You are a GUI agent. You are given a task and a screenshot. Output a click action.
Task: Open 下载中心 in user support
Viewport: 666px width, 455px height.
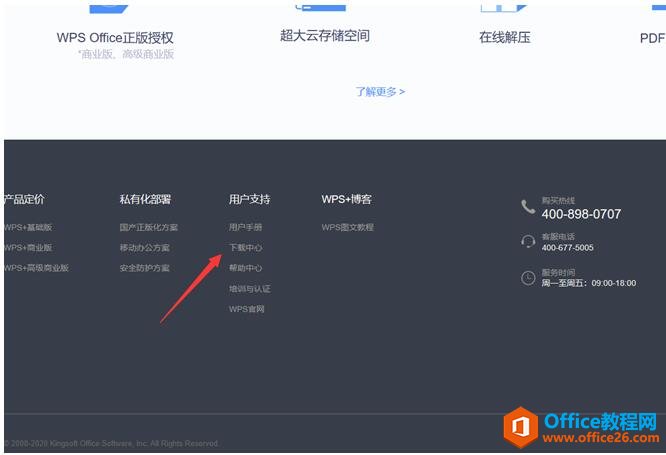246,248
